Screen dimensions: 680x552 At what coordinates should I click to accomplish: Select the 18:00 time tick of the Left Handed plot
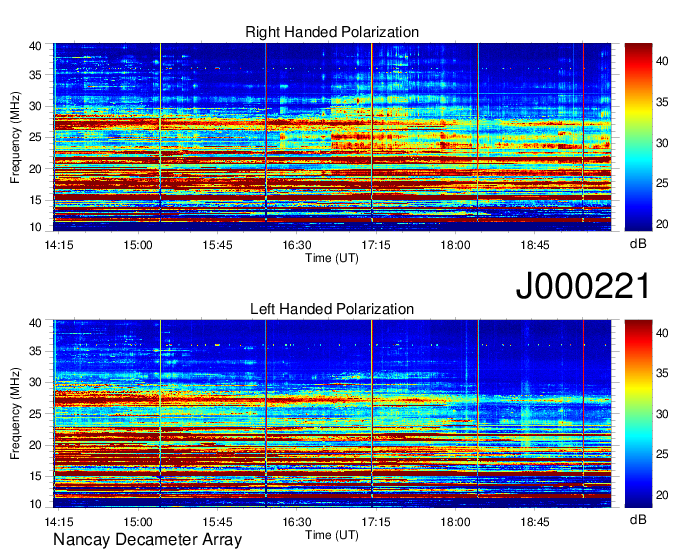[455, 522]
